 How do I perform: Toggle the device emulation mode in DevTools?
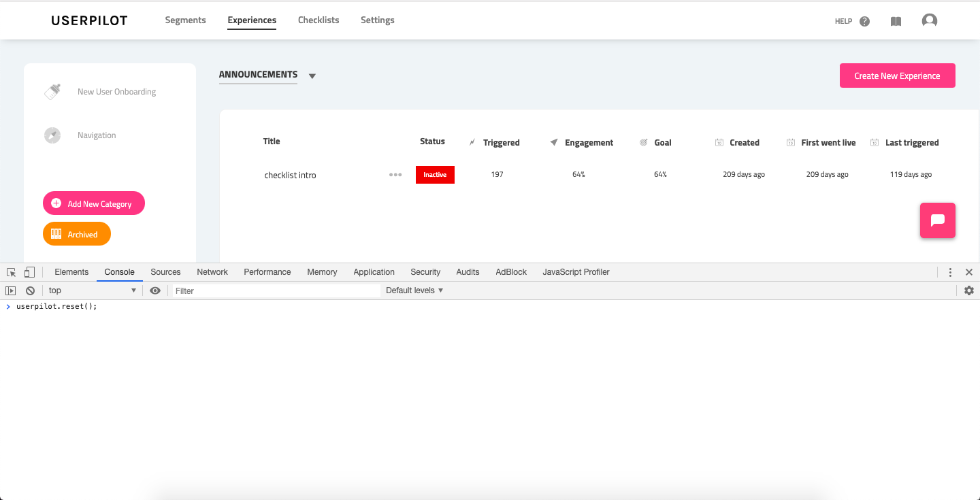pos(29,271)
